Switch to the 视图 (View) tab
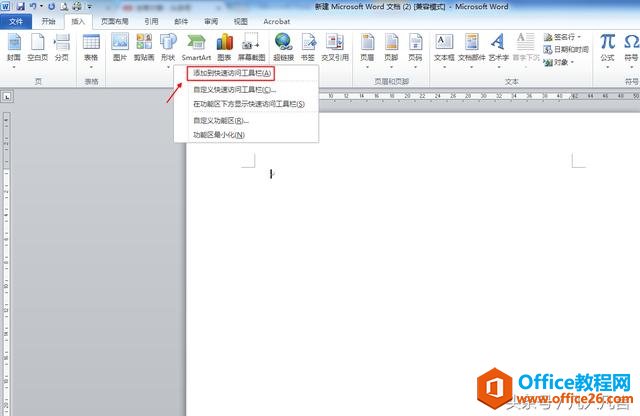Viewport: 640px width, 416px height. click(x=240, y=21)
